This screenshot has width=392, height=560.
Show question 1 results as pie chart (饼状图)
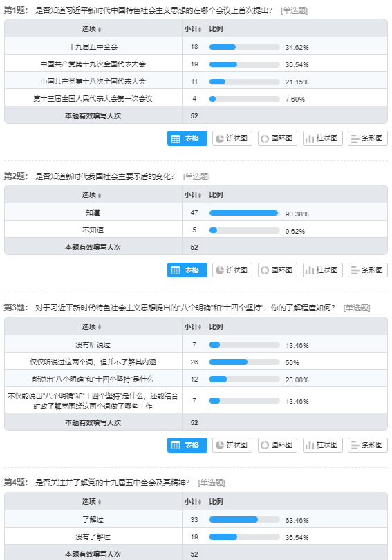232,138
